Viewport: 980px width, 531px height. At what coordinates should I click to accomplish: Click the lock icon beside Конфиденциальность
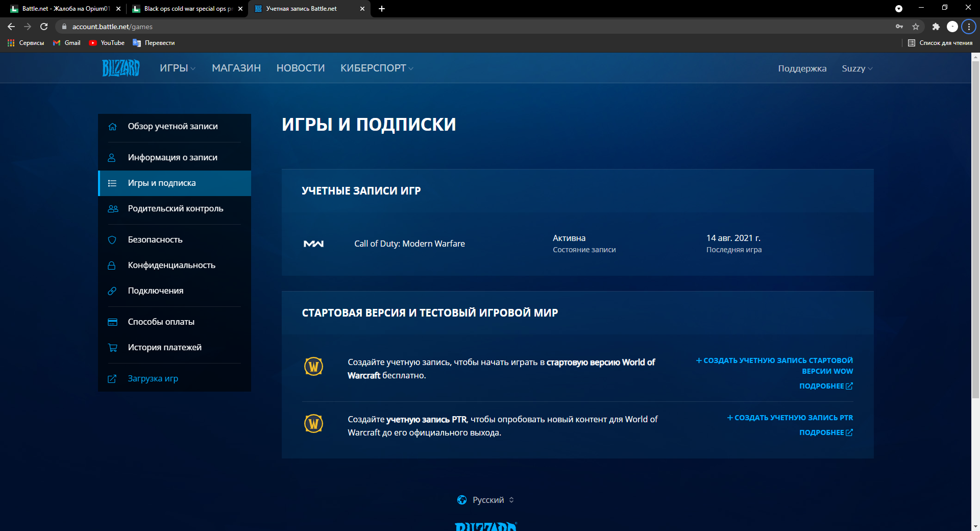tap(112, 265)
